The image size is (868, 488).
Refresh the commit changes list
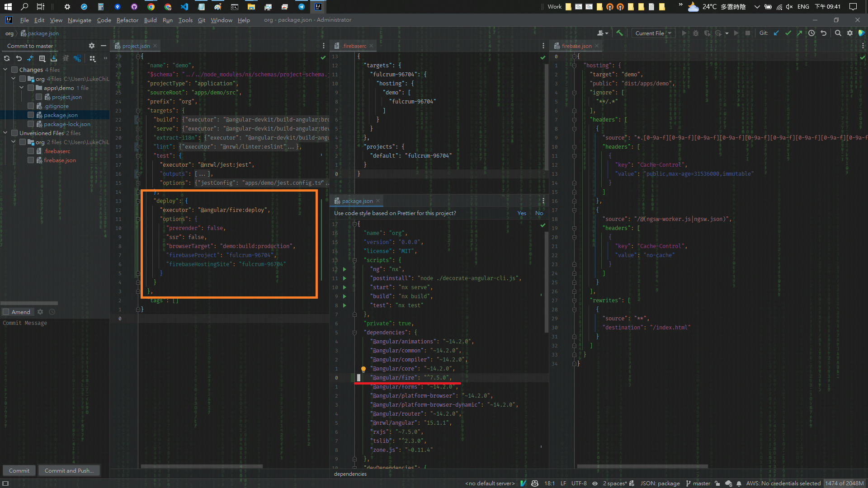(x=7, y=58)
